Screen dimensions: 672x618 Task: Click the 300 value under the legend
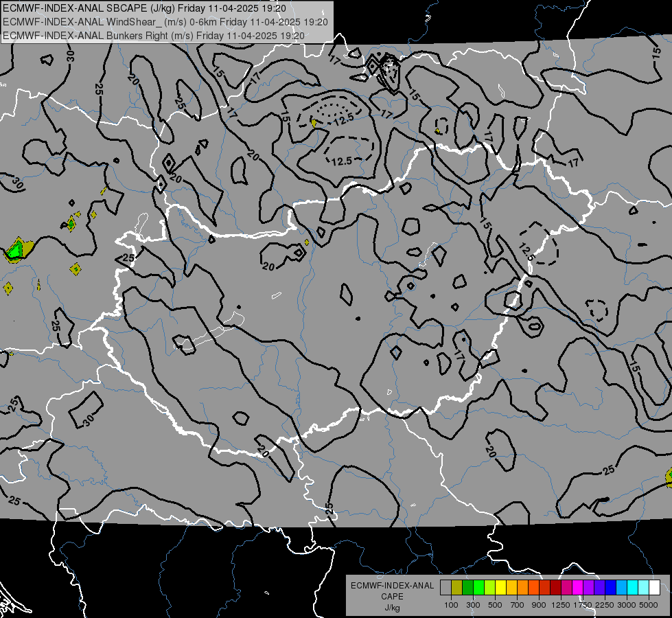(x=473, y=605)
